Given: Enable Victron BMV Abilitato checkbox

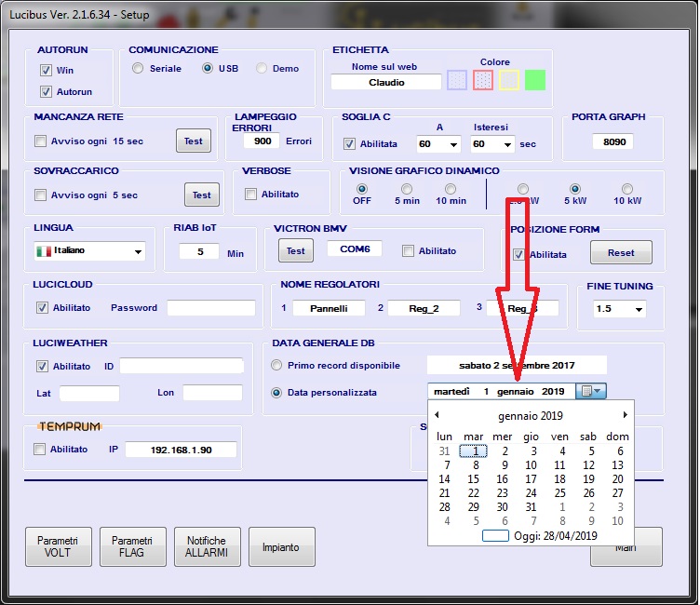Looking at the screenshot, I should pyautogui.click(x=408, y=251).
